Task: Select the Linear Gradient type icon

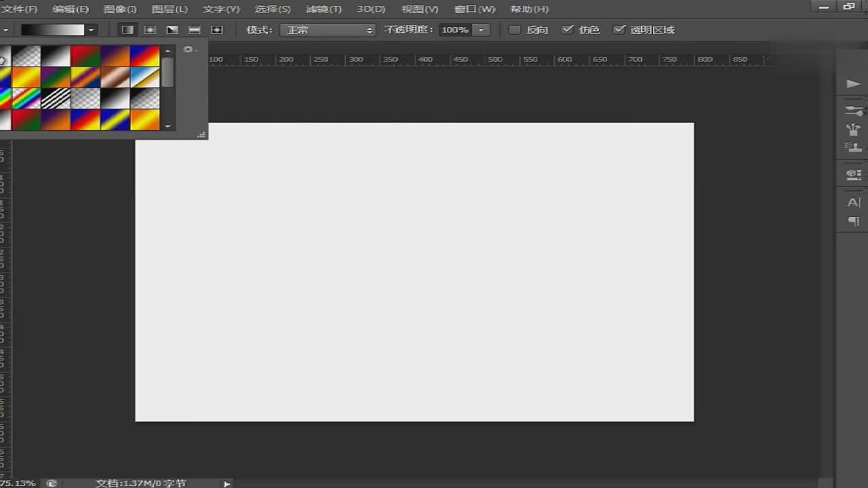Action: coord(127,30)
